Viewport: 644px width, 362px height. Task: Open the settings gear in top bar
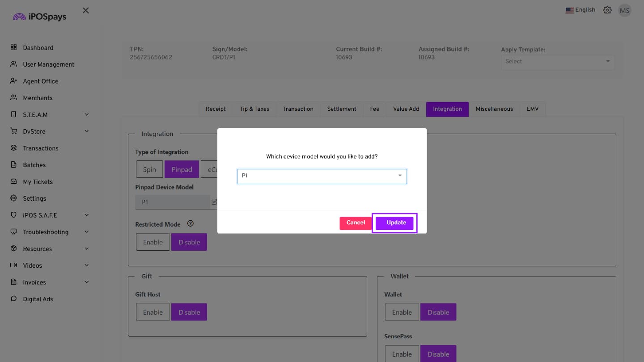(x=607, y=10)
